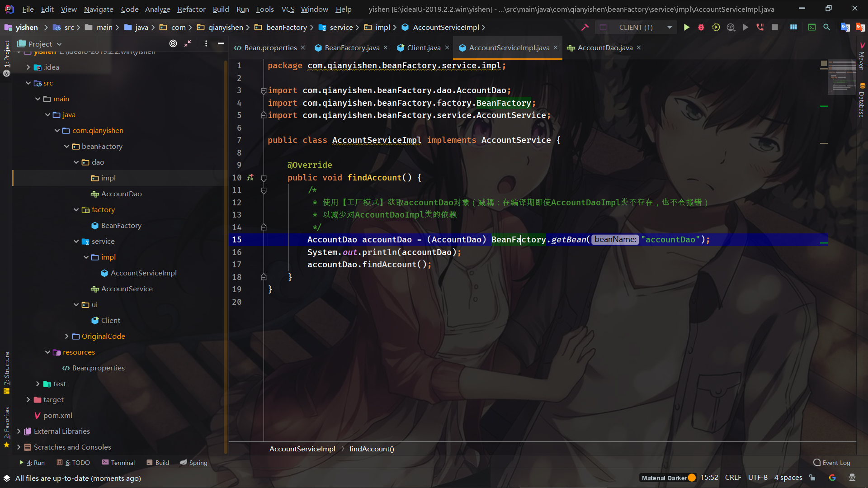Expand the .idea folder

tap(28, 67)
